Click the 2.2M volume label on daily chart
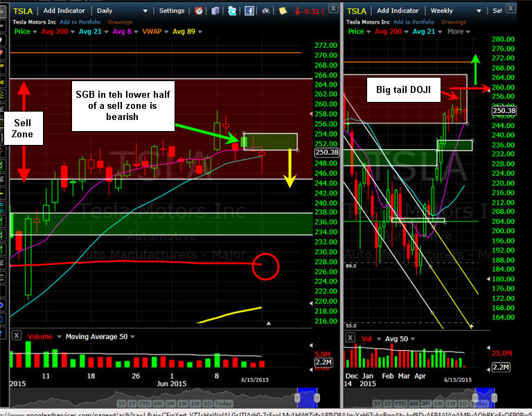Image resolution: width=532 pixels, height=416 pixels. (x=323, y=363)
